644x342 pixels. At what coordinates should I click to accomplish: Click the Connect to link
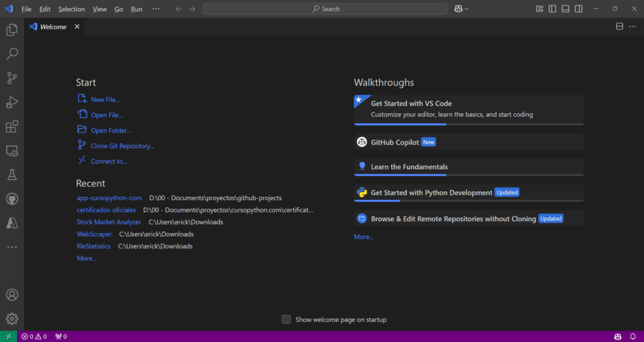pyautogui.click(x=109, y=162)
